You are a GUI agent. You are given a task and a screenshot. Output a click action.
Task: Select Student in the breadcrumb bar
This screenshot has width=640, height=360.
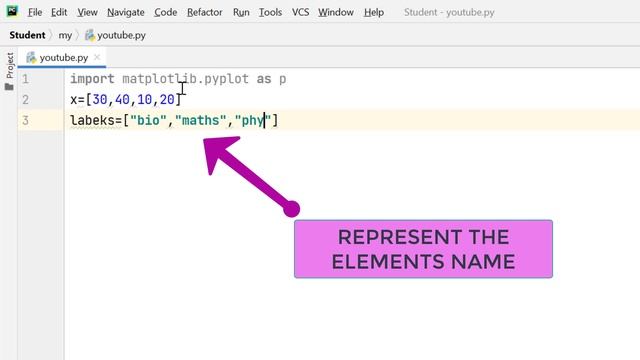(x=27, y=35)
